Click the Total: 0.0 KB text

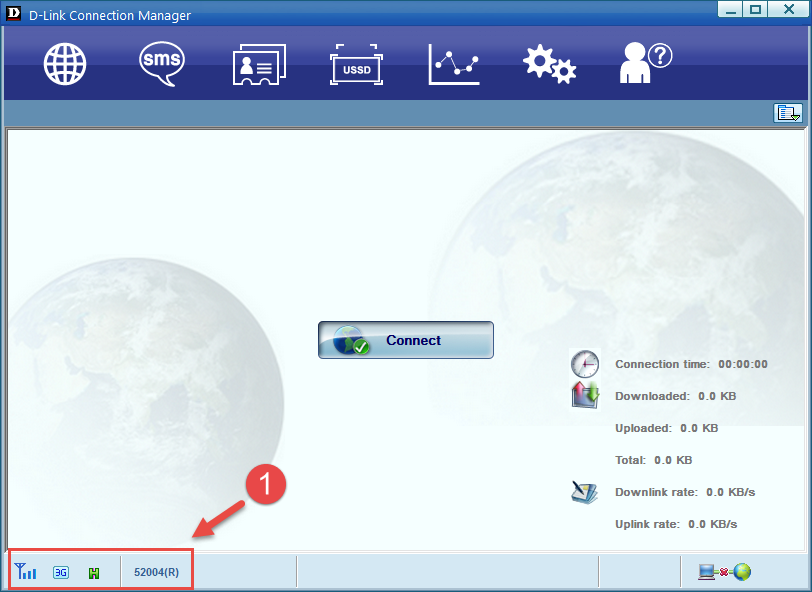654,460
